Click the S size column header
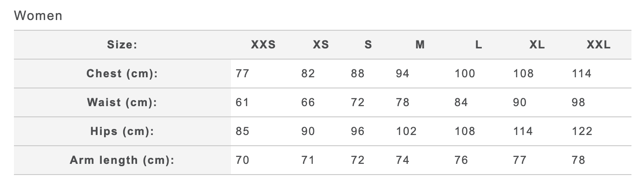Image resolution: width=644 pixels, height=189 pixels. 368,45
